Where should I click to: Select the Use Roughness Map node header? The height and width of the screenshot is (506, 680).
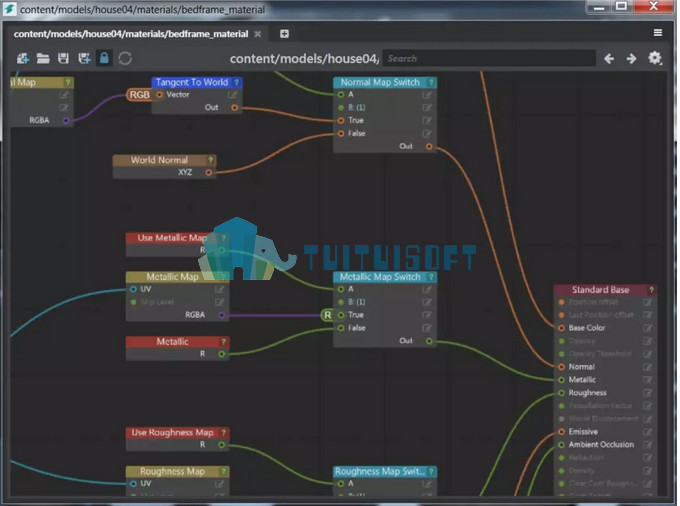pyautogui.click(x=177, y=433)
